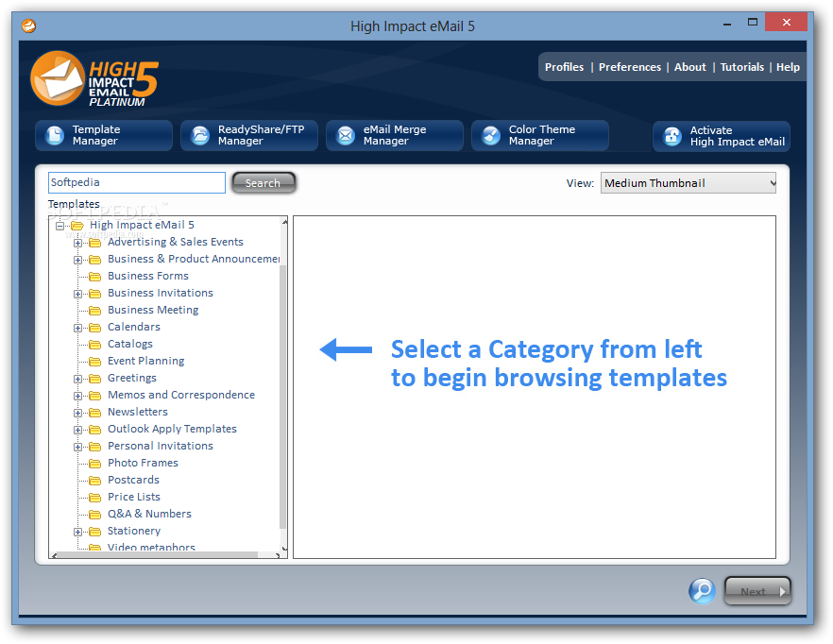833x644 pixels.
Task: Select the Q&A & Numbers category
Action: 149,514
